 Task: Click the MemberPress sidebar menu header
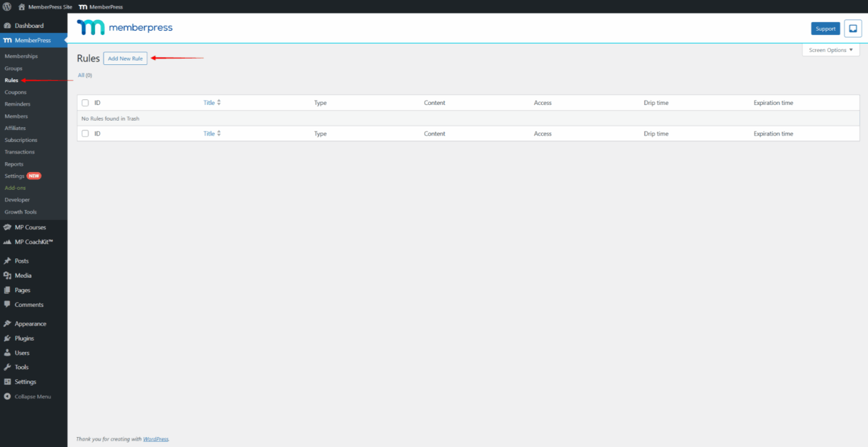click(34, 41)
